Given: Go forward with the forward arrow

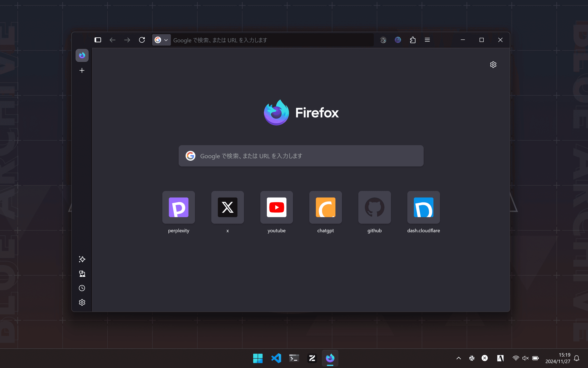Looking at the screenshot, I should (127, 40).
